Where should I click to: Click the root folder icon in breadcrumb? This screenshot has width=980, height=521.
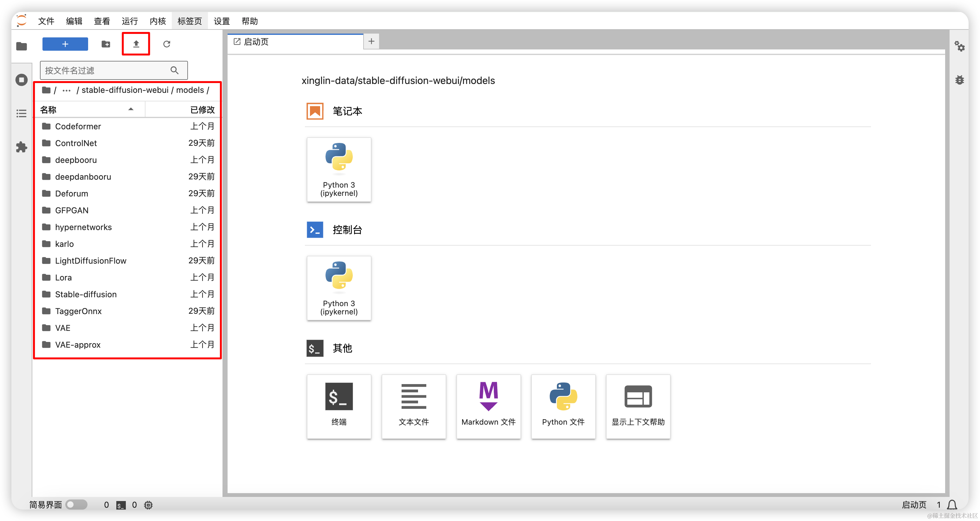[x=46, y=90]
